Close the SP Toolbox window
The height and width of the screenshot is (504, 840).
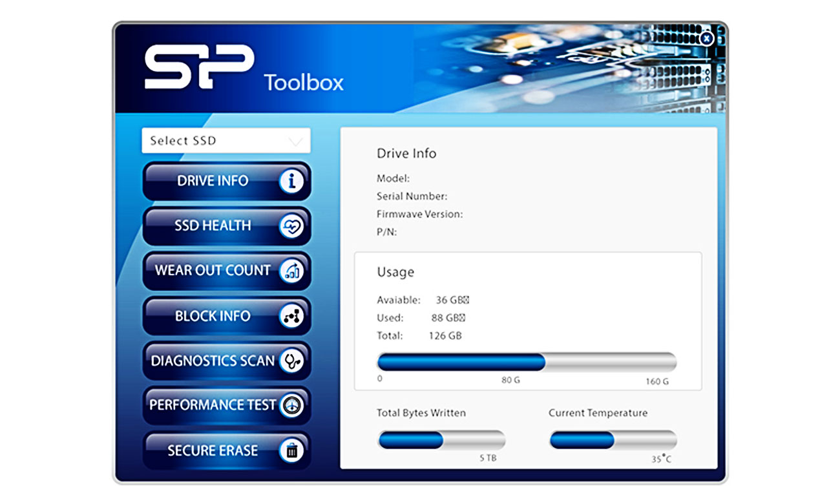tap(707, 39)
